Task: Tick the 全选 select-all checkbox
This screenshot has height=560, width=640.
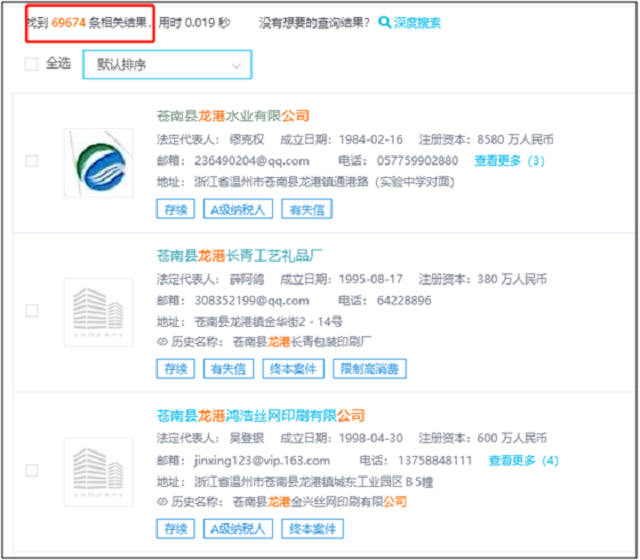Action: point(31,64)
